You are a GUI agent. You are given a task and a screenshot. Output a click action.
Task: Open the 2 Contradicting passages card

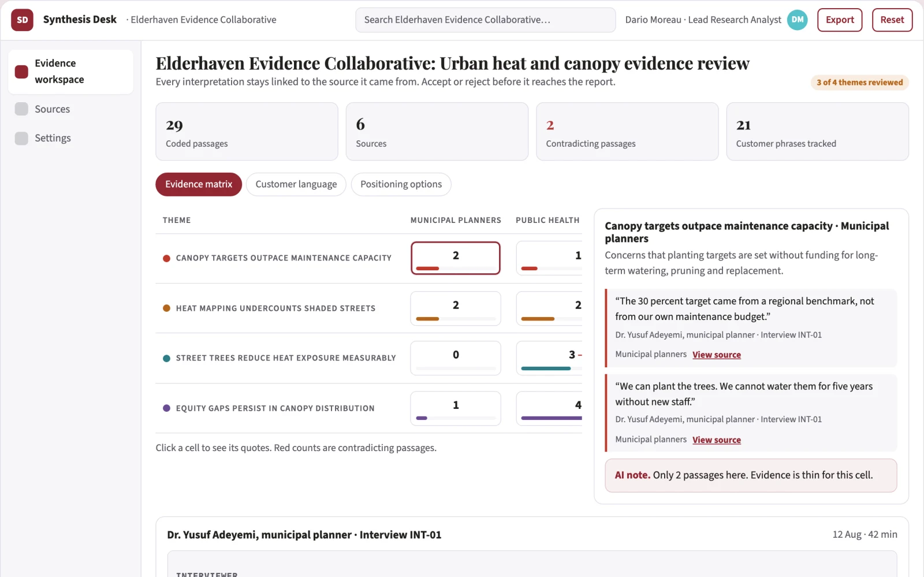(x=627, y=132)
